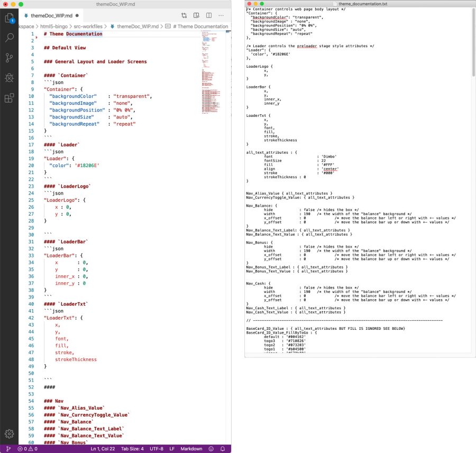Click theme_documentation.txt window title
Image resolution: width=476 pixels, height=453 pixels.
point(363,4)
